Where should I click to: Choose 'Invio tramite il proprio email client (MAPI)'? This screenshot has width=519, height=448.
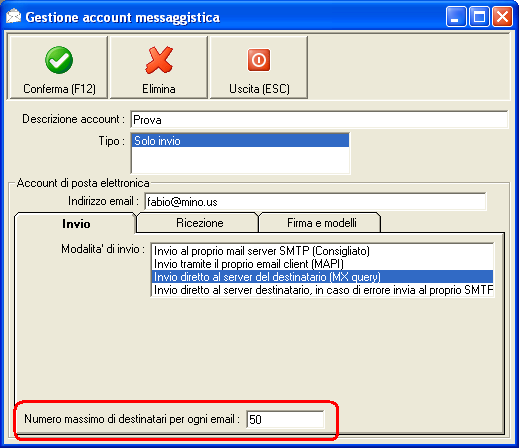pos(322,264)
